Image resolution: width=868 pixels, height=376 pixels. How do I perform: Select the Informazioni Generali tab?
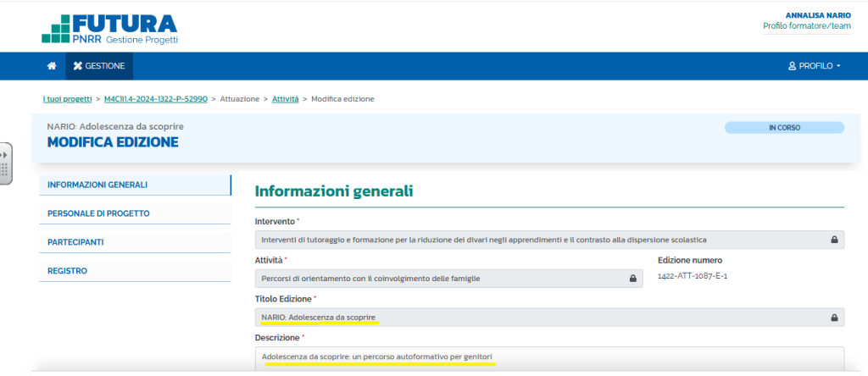(135, 185)
